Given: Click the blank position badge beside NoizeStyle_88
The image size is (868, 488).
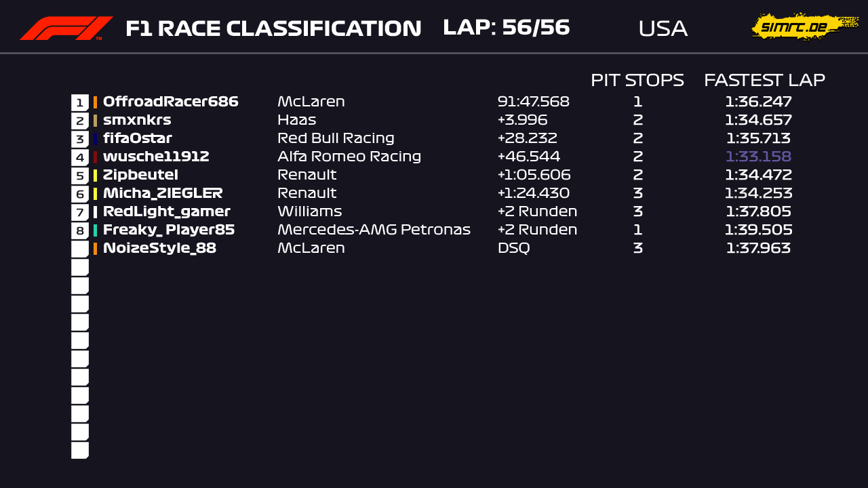Looking at the screenshot, I should [x=79, y=249].
